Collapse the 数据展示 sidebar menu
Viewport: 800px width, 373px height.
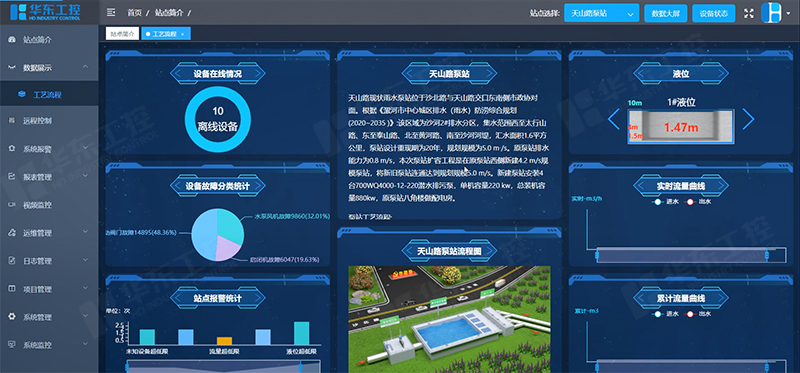(x=49, y=67)
